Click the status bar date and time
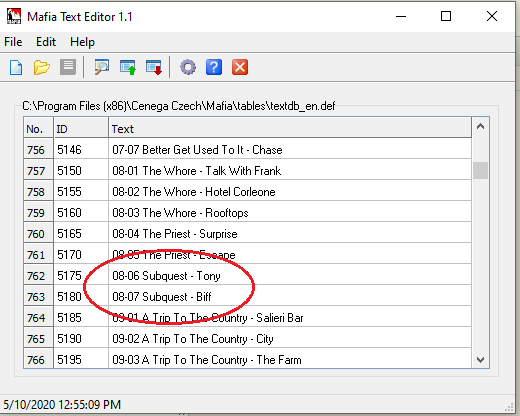 (62, 405)
